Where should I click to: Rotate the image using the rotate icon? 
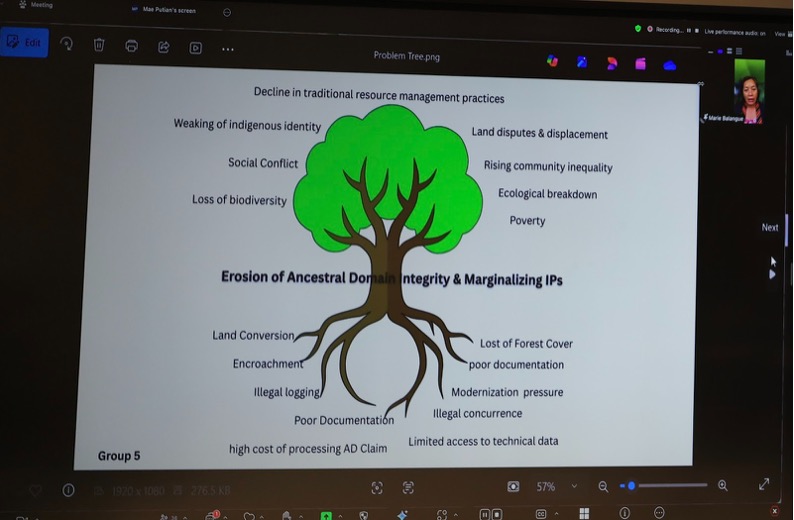[x=67, y=44]
